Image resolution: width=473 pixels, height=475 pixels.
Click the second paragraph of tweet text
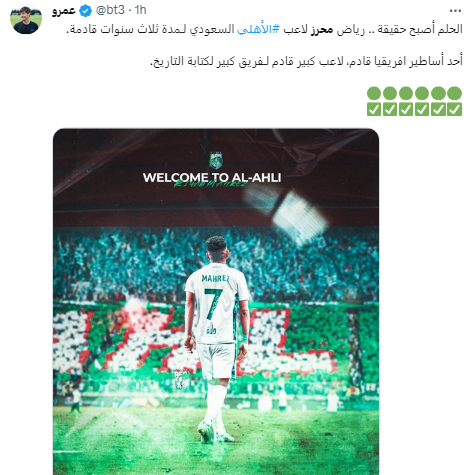pyautogui.click(x=306, y=61)
